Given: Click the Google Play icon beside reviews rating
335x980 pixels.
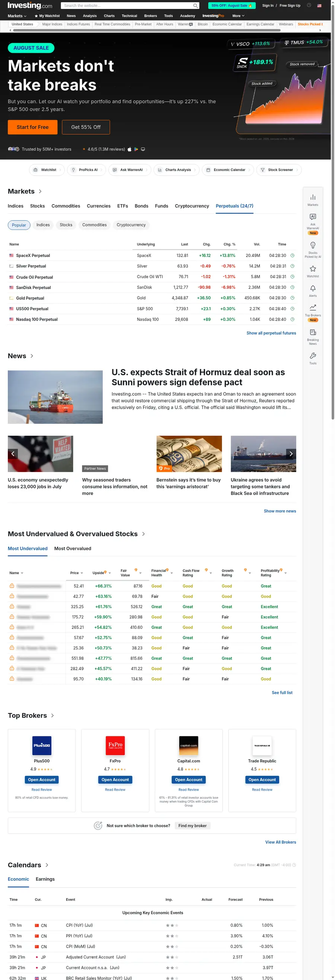Looking at the screenshot, I should pos(136,149).
